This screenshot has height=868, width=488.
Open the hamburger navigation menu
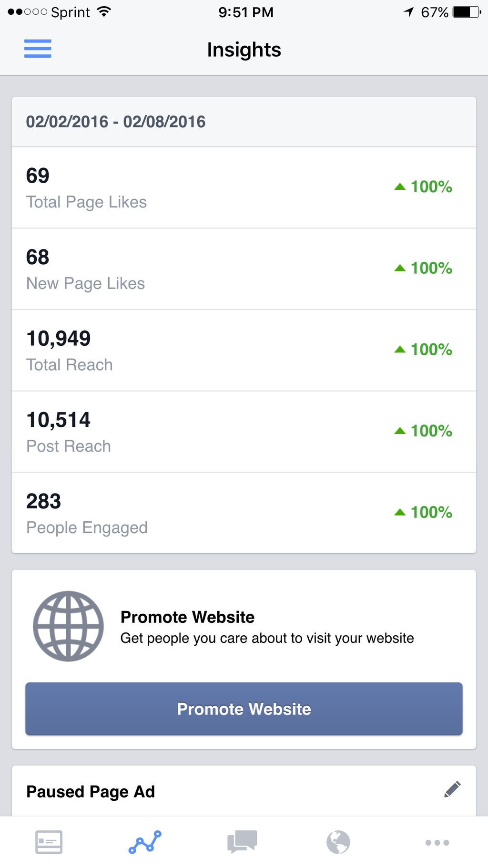click(x=38, y=49)
